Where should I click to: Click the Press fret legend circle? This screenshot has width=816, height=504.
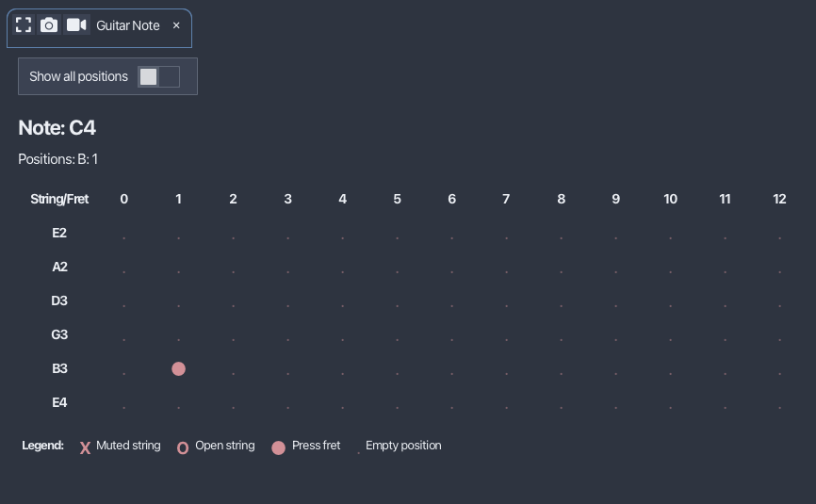coord(278,447)
